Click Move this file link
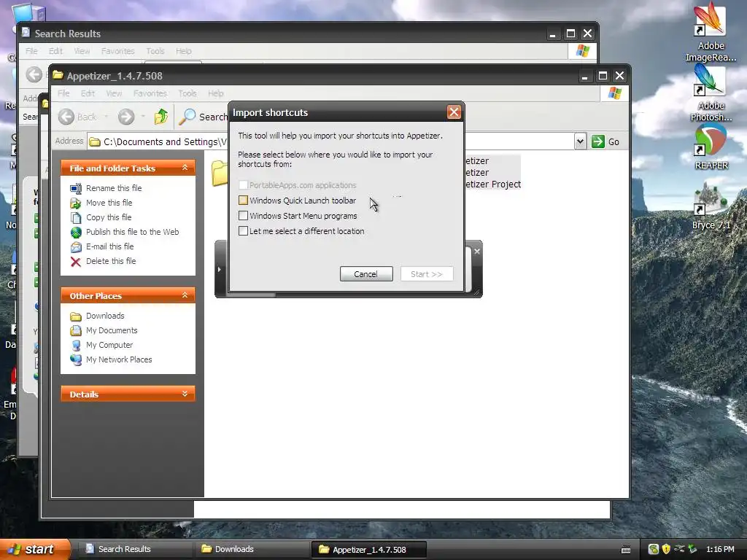Screen dimensions: 747x560 click(109, 203)
